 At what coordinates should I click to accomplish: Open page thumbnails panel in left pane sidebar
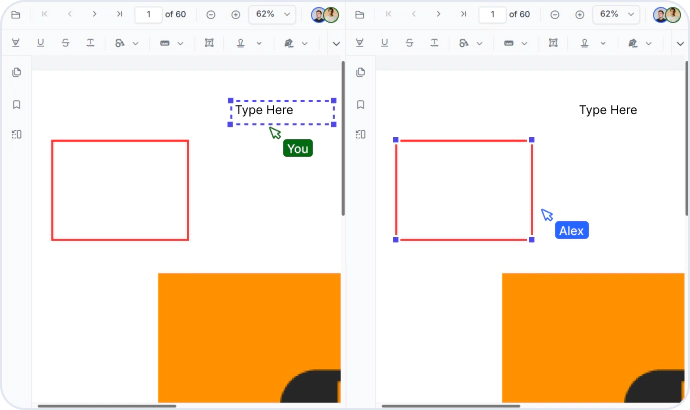[x=17, y=72]
